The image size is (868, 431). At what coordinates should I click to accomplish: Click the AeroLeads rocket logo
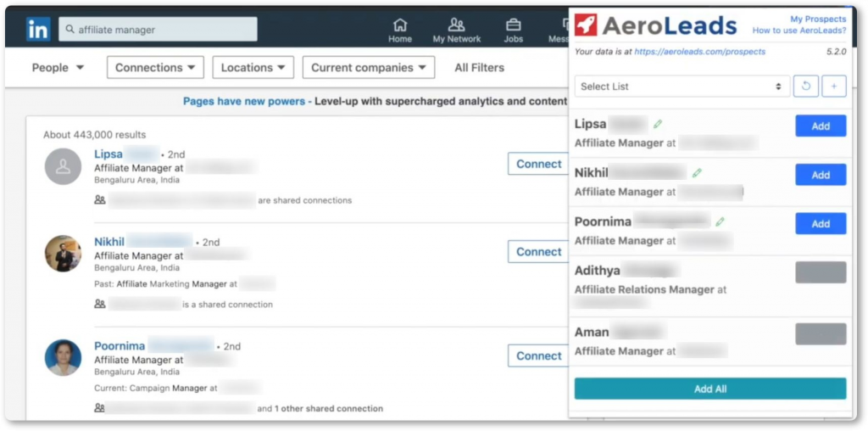586,25
